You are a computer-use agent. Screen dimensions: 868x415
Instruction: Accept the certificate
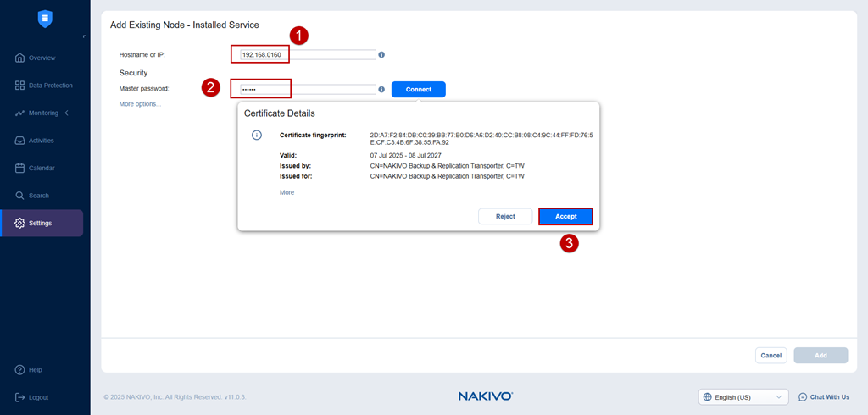tap(565, 216)
